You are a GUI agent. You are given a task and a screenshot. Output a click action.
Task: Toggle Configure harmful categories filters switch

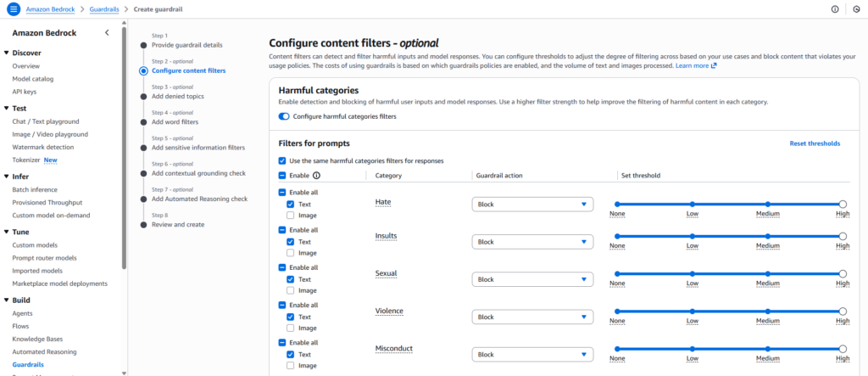tap(284, 116)
